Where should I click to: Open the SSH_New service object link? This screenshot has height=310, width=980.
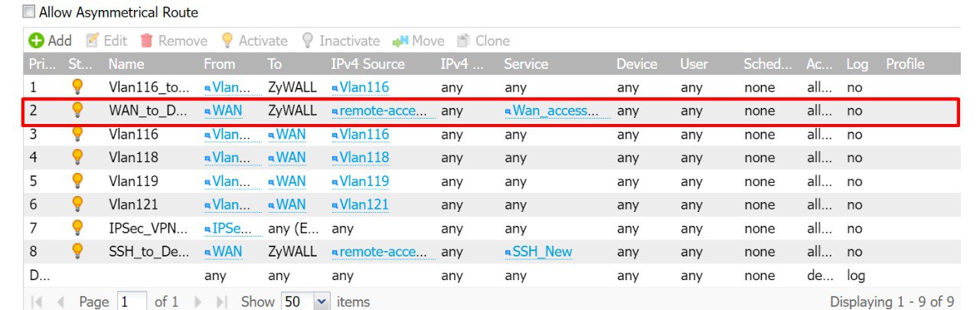pyautogui.click(x=542, y=252)
